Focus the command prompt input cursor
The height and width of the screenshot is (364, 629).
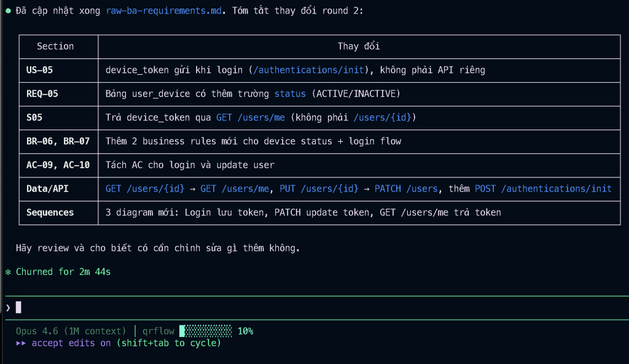[x=18, y=308]
